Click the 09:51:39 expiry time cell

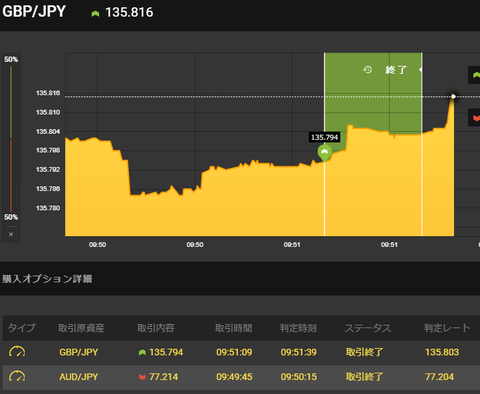(298, 352)
